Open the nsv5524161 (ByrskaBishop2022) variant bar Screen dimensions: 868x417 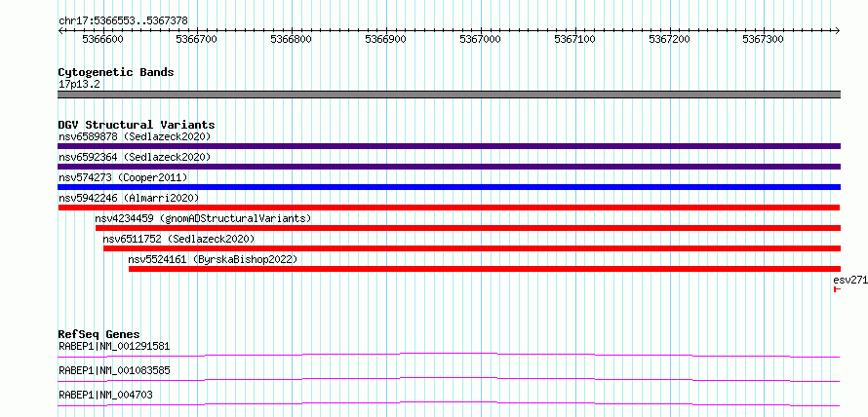tap(485, 269)
